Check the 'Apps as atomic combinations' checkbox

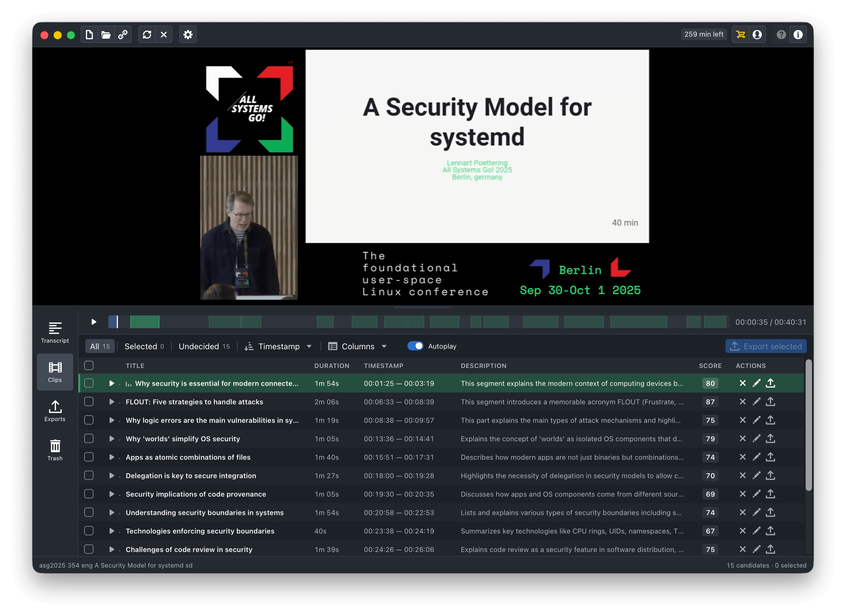click(89, 457)
